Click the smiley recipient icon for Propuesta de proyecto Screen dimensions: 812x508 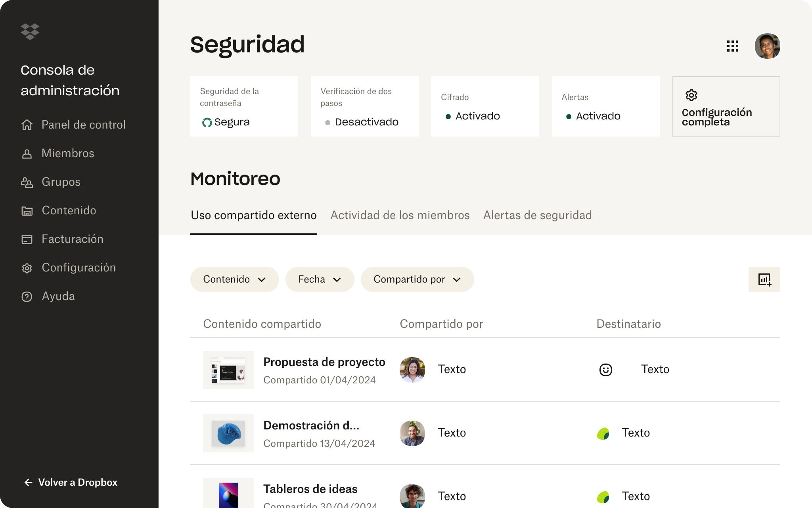click(606, 369)
